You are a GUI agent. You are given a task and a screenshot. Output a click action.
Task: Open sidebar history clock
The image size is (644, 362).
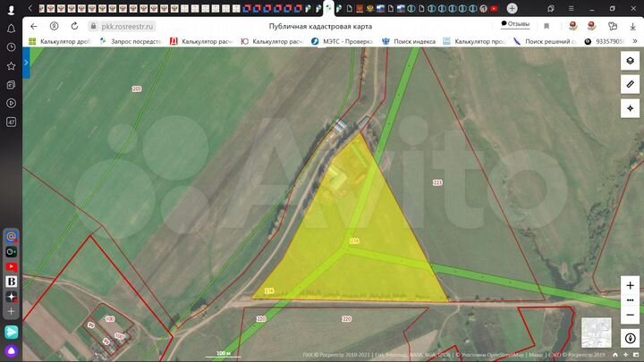point(11,47)
